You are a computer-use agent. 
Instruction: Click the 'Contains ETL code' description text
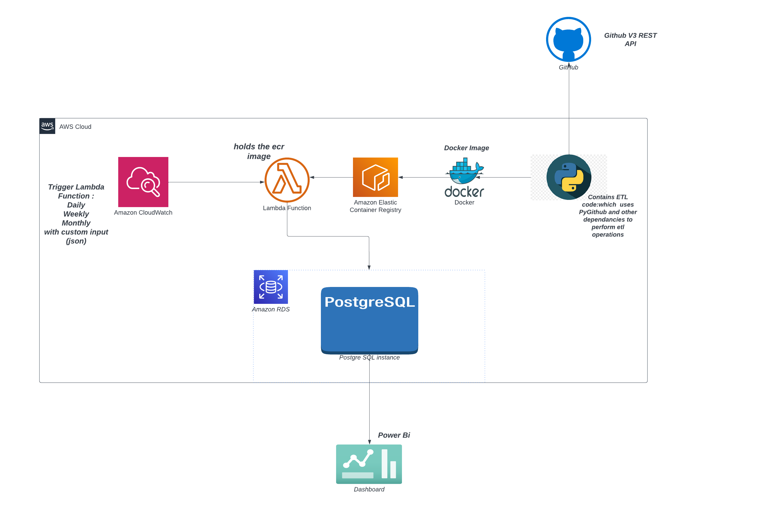coord(607,216)
